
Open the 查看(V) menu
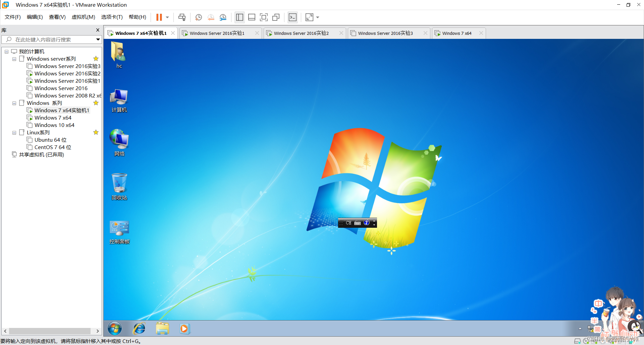click(57, 17)
